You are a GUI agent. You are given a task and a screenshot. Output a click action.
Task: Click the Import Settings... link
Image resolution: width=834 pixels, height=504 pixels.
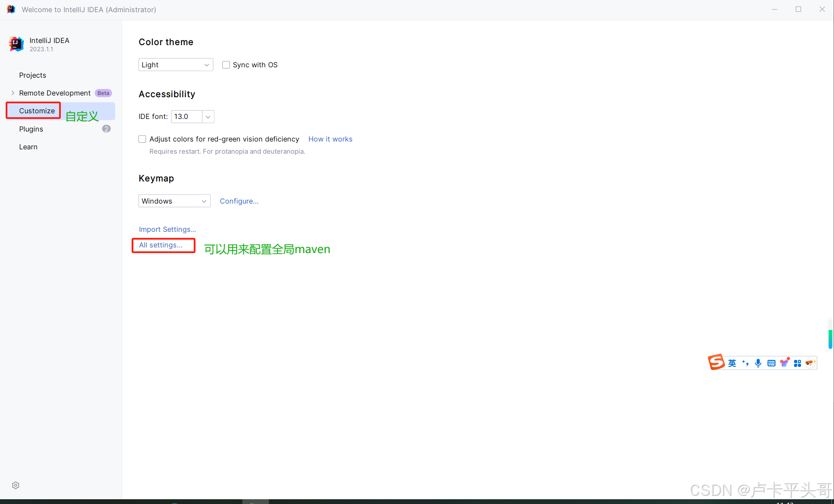click(167, 229)
